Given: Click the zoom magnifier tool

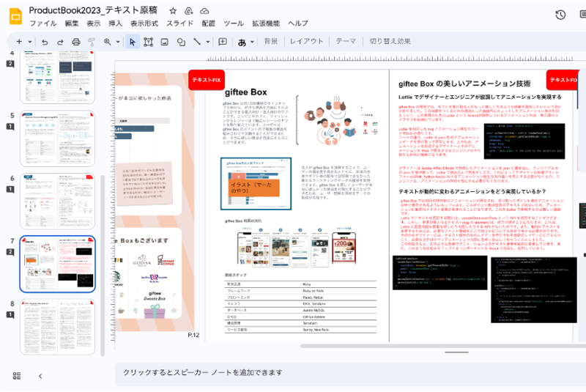Looking at the screenshot, I should point(107,42).
